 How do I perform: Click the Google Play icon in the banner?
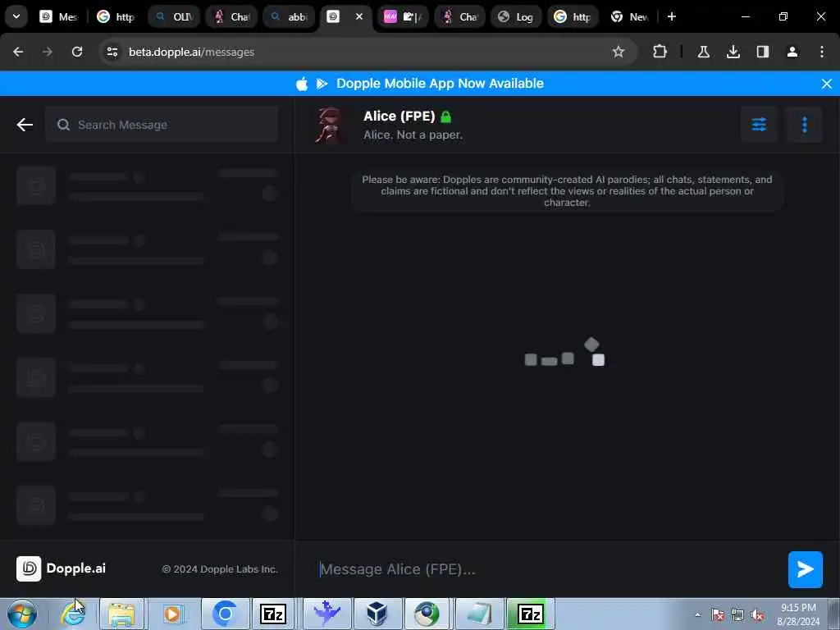pos(322,84)
